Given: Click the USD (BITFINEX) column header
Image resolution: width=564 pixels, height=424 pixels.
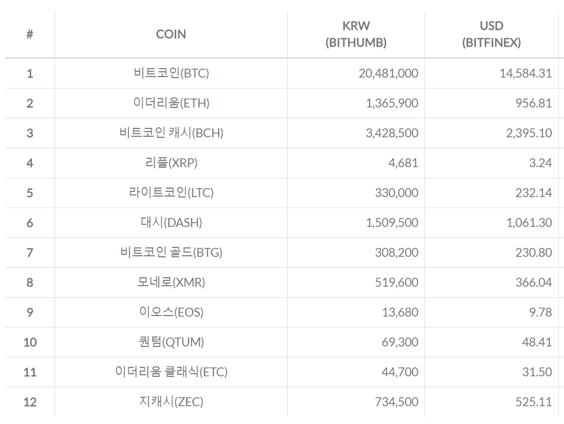Looking at the screenshot, I should pos(491,35).
